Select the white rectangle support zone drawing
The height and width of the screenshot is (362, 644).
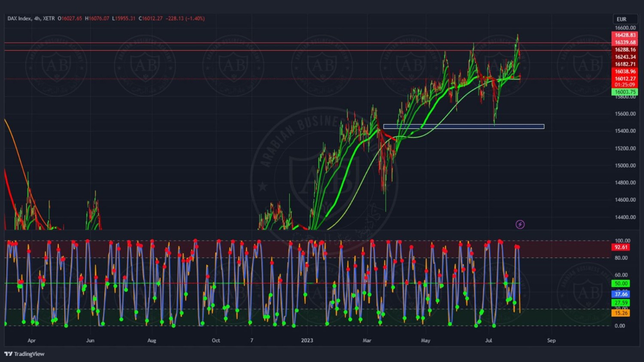click(464, 127)
